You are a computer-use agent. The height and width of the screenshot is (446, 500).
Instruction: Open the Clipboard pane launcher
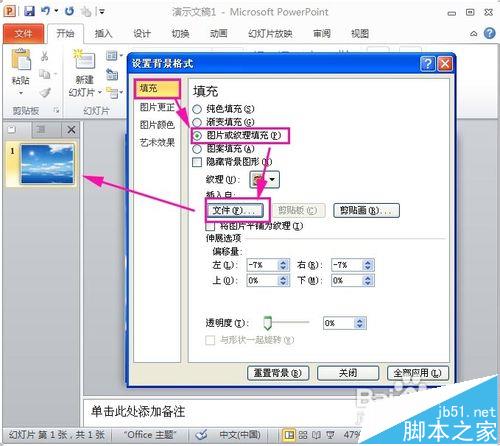click(56, 110)
